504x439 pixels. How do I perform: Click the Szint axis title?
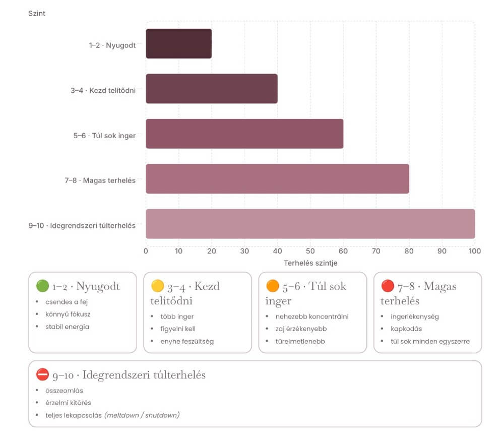tap(37, 14)
